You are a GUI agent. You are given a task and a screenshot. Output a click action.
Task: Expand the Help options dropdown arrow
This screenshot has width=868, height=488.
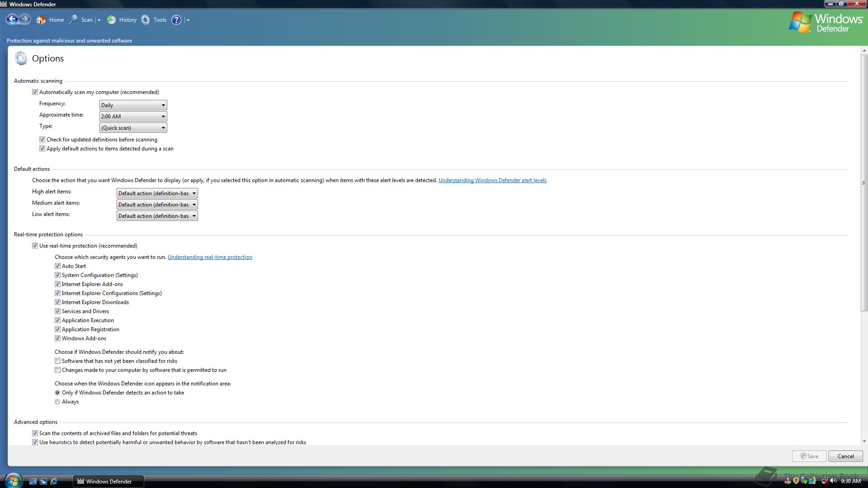click(x=188, y=20)
